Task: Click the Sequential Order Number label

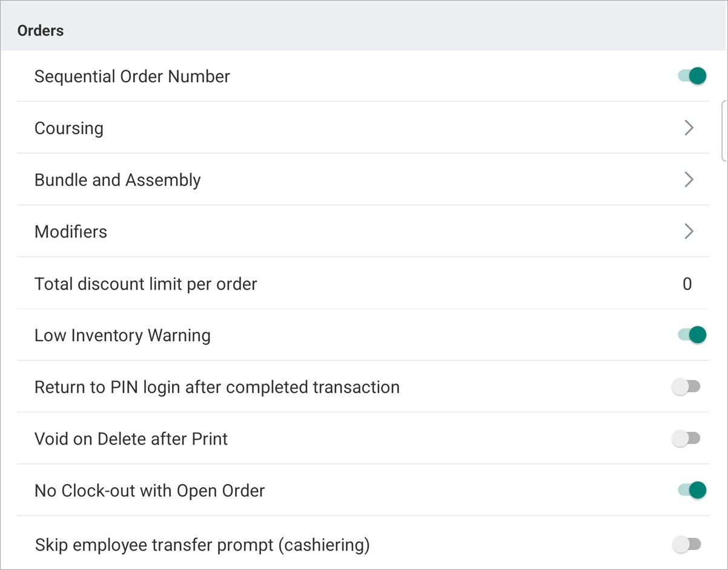Action: coord(132,76)
